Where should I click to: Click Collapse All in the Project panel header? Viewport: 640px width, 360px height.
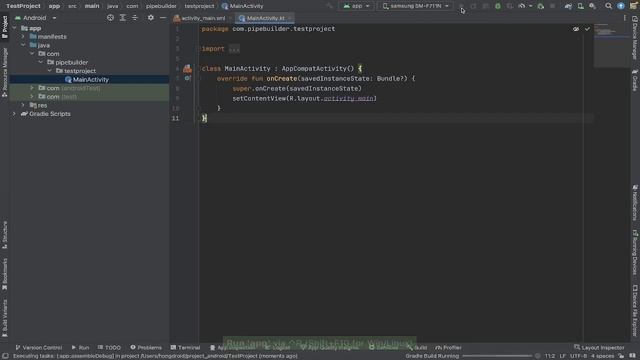tap(135, 18)
